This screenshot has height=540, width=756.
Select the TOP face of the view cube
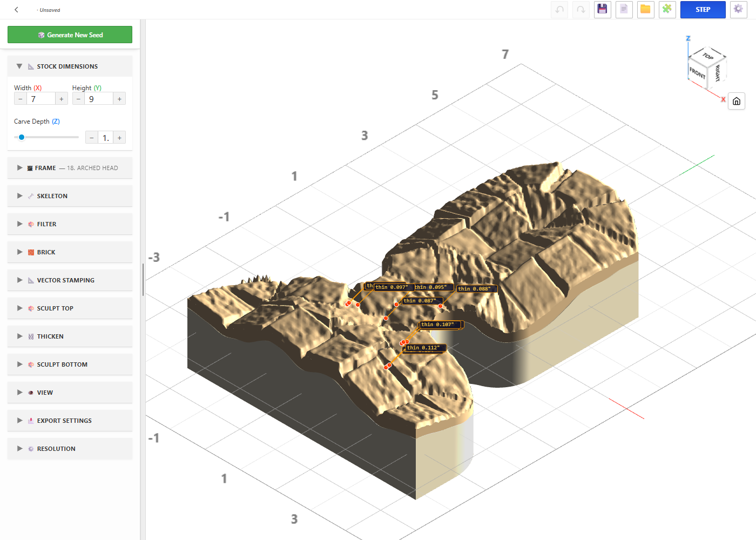coord(708,56)
